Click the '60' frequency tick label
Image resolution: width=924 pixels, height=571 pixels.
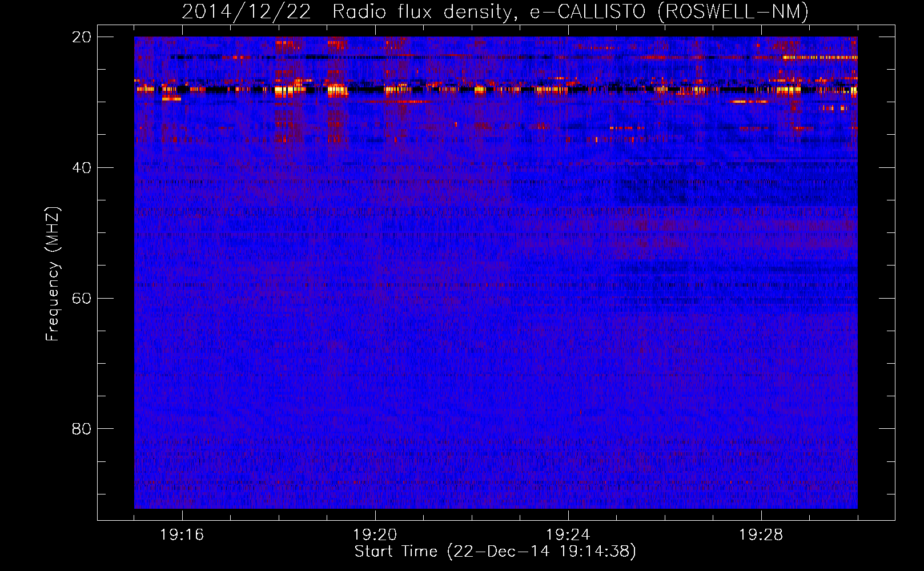pyautogui.click(x=82, y=299)
